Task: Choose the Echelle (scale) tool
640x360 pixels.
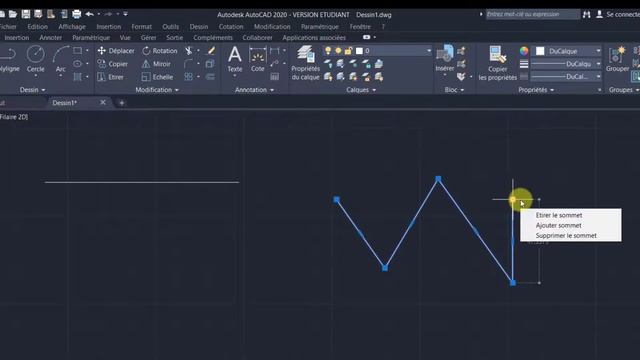Action: tap(158, 77)
